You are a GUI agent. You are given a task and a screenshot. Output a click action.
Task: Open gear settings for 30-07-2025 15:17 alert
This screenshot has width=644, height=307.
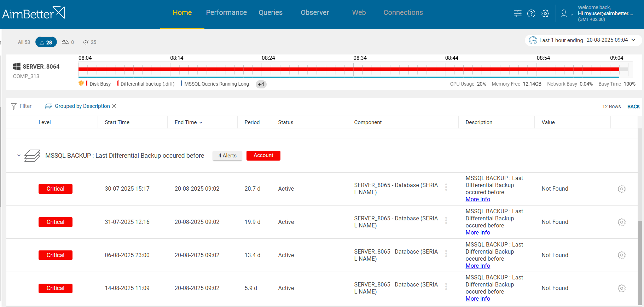621,189
